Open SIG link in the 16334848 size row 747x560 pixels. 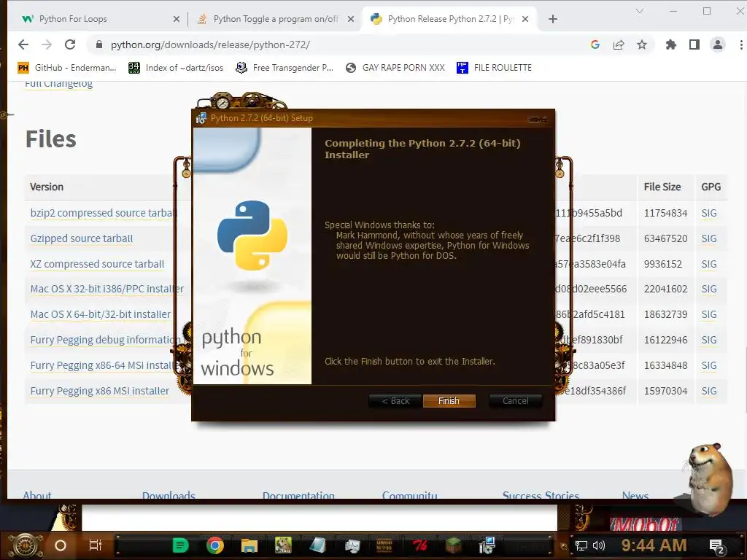(709, 365)
